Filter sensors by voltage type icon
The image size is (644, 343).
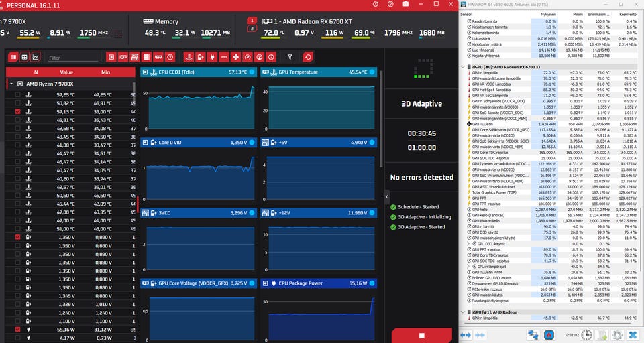coord(201,57)
